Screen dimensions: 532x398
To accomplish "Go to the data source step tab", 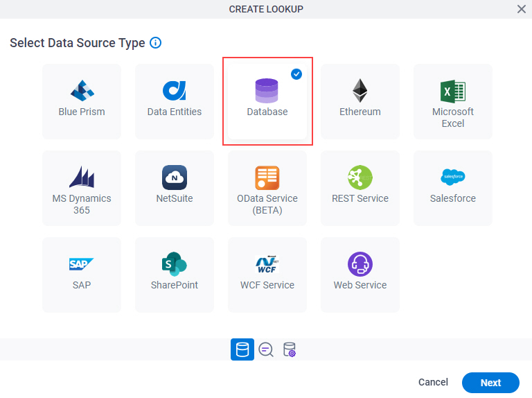I will pos(242,349).
